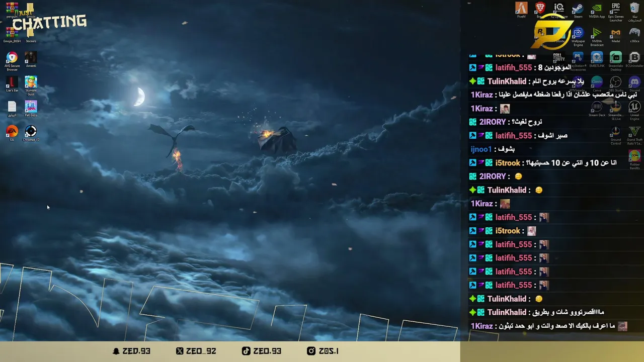
Task: Launch StreamElements SE.Live shortcut
Action: 616,110
